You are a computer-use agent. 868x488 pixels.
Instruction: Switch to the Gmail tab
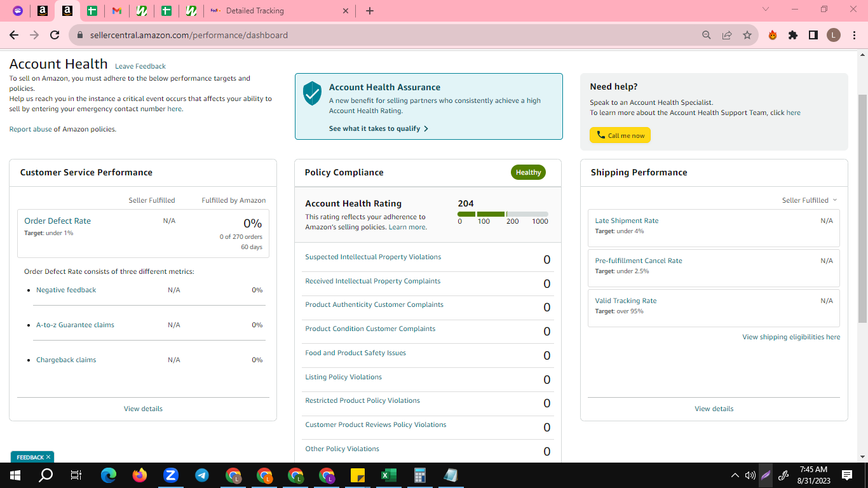[x=116, y=11]
